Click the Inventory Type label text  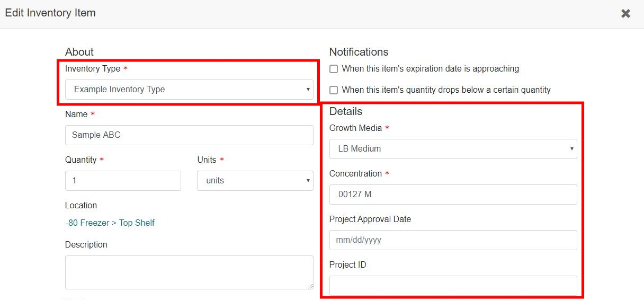93,69
